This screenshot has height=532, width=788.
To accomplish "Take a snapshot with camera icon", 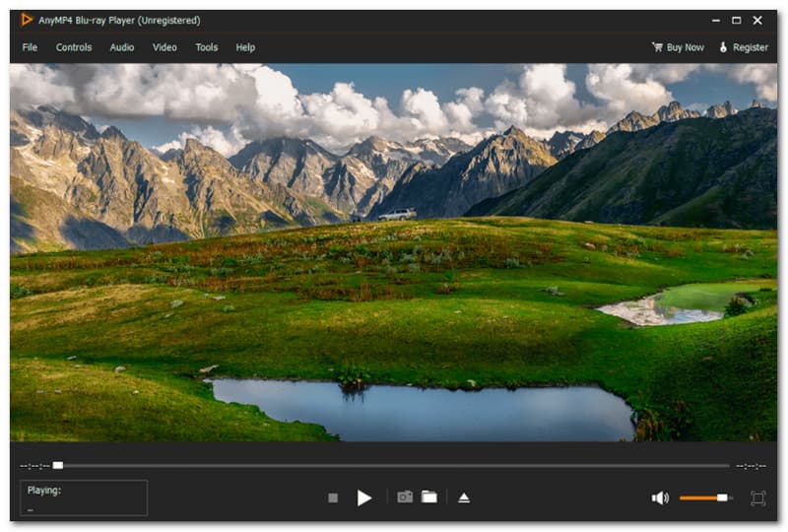I will [405, 498].
